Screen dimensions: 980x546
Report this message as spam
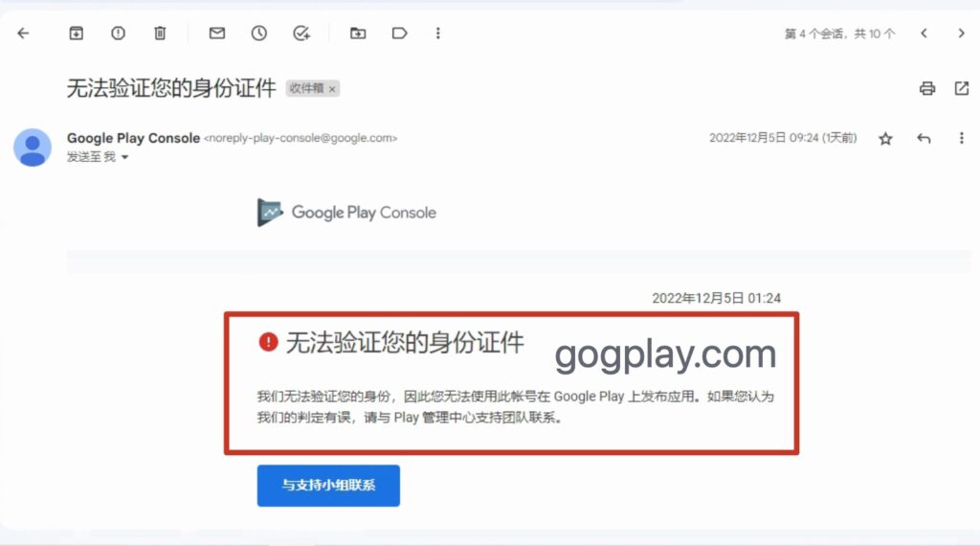click(118, 34)
